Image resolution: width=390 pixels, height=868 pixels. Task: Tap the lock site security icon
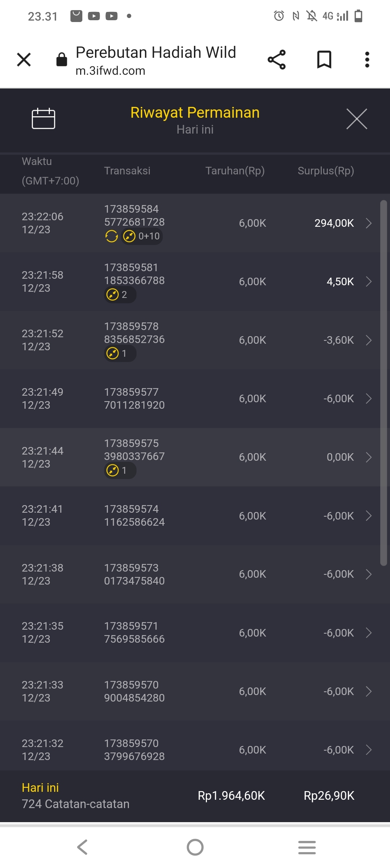tap(62, 60)
